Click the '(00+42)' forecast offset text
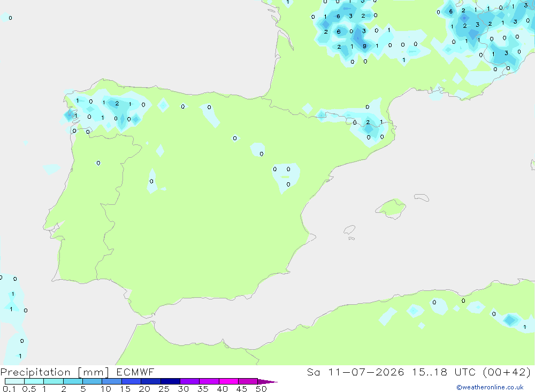 tap(507, 372)
